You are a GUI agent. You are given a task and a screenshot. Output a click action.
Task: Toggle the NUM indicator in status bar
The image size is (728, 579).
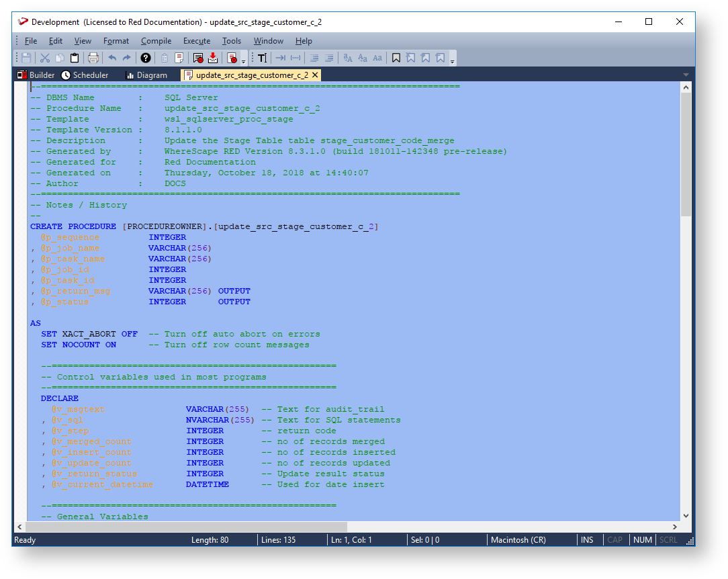point(642,540)
